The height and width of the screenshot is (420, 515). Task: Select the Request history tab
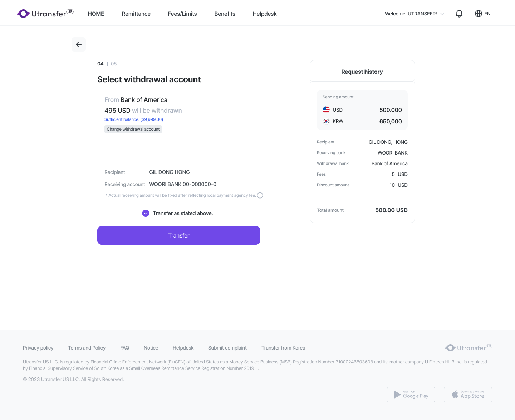[x=362, y=72]
